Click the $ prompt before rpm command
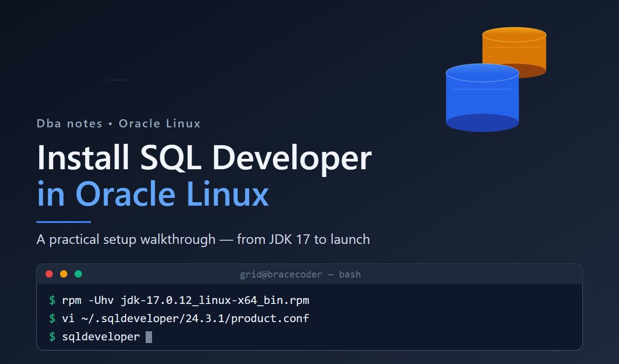Screen dimensions: 619x364 (52, 300)
